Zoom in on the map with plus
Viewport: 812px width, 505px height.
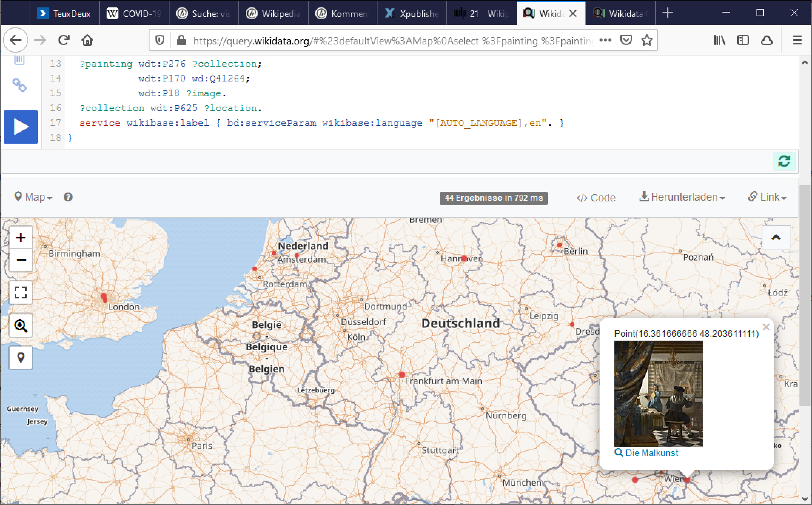click(x=21, y=238)
